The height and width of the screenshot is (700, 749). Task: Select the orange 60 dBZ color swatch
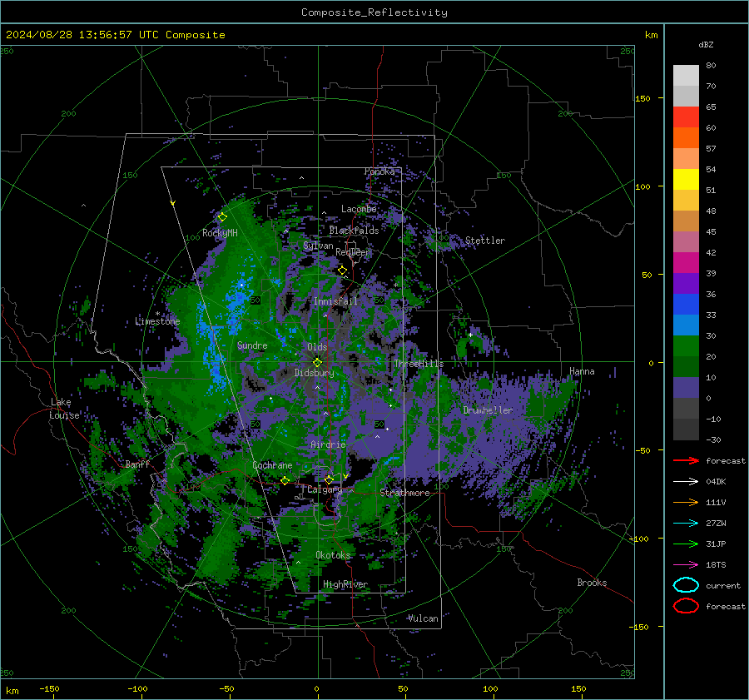pos(686,138)
